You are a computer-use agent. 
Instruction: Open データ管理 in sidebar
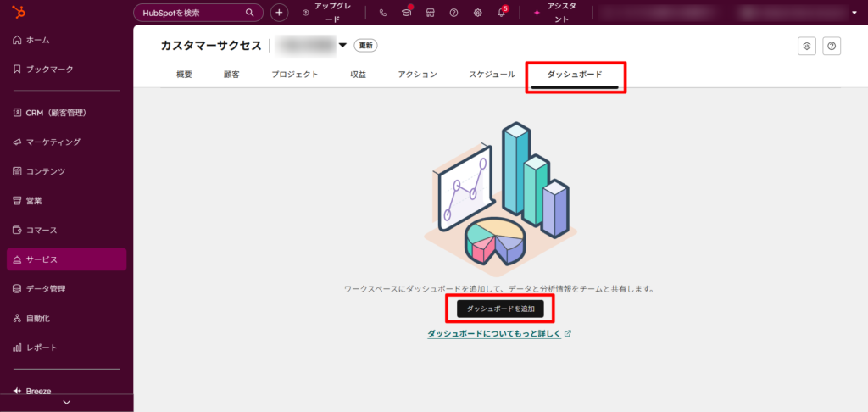click(66, 288)
